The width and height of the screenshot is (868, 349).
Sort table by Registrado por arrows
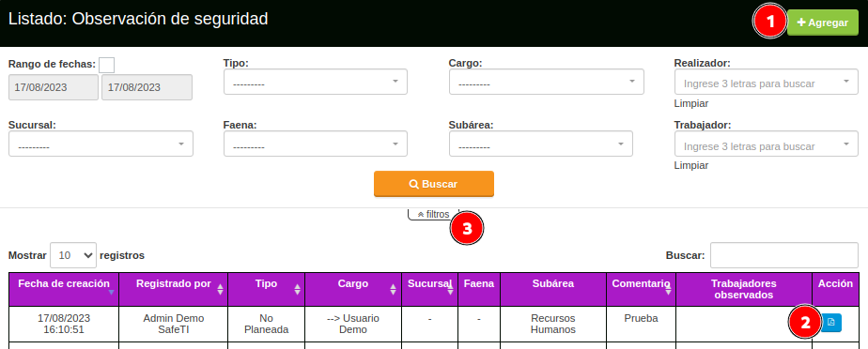(x=221, y=289)
